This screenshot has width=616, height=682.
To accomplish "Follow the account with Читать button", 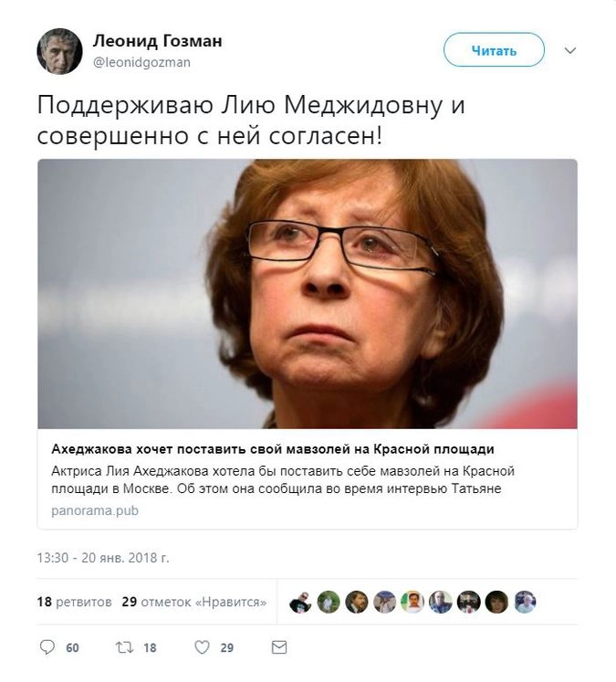I will click(x=494, y=50).
